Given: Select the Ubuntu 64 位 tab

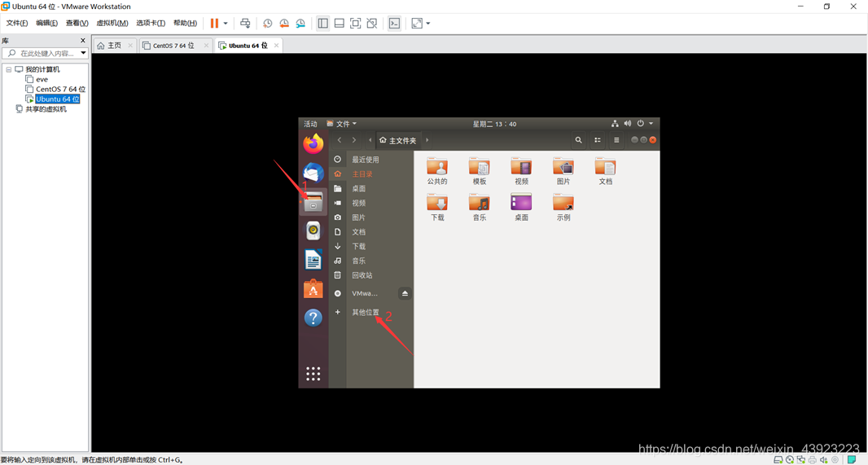Looking at the screenshot, I should 248,46.
